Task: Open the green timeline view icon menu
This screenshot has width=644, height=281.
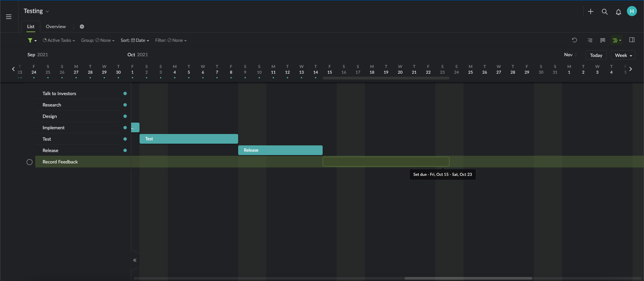Action: [617, 40]
